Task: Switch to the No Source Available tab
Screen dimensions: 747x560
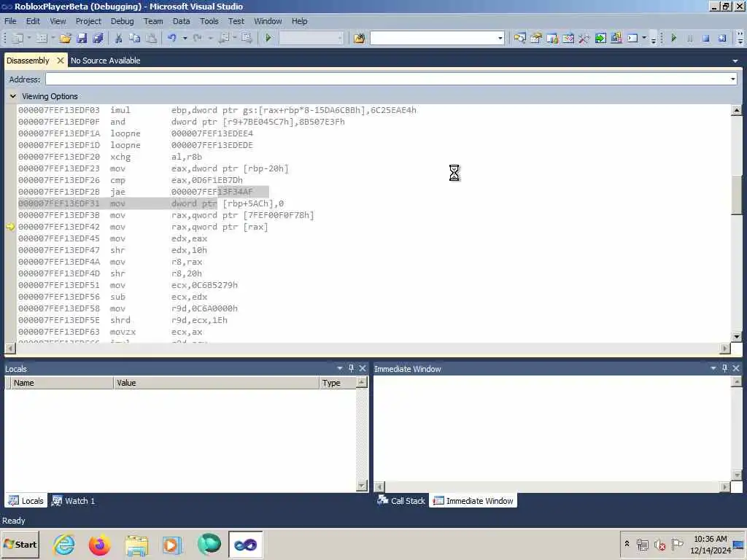Action: [x=105, y=61]
